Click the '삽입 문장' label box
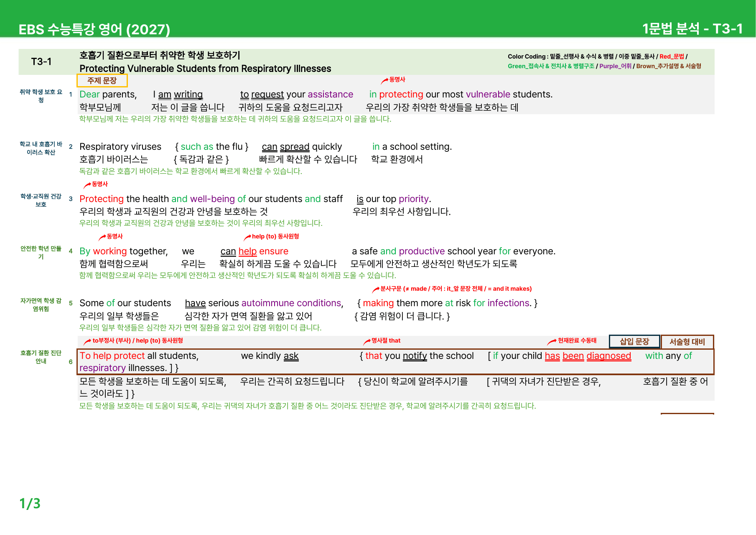 pyautogui.click(x=634, y=341)
